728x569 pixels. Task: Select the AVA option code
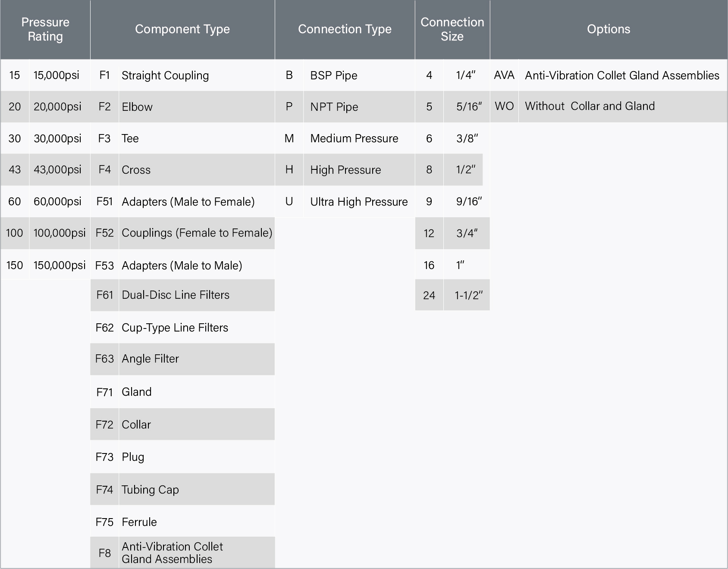[x=504, y=75]
